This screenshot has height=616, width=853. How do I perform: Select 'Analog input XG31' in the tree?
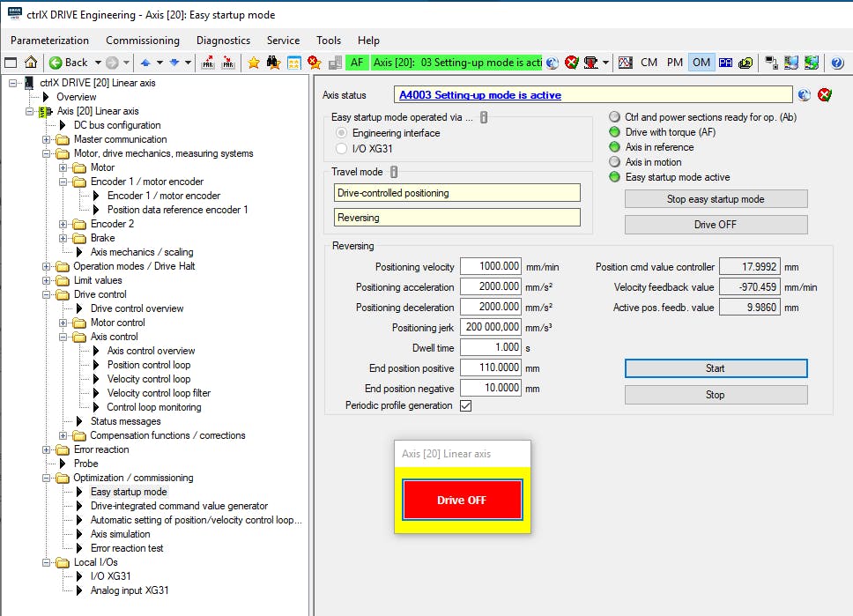(130, 590)
